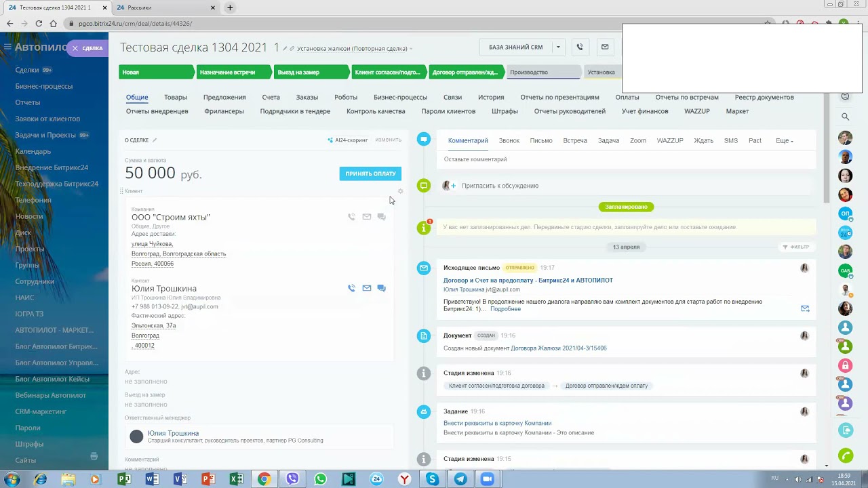Click the phone call icon in deal header
Screen dimensions: 868x488
(580, 47)
